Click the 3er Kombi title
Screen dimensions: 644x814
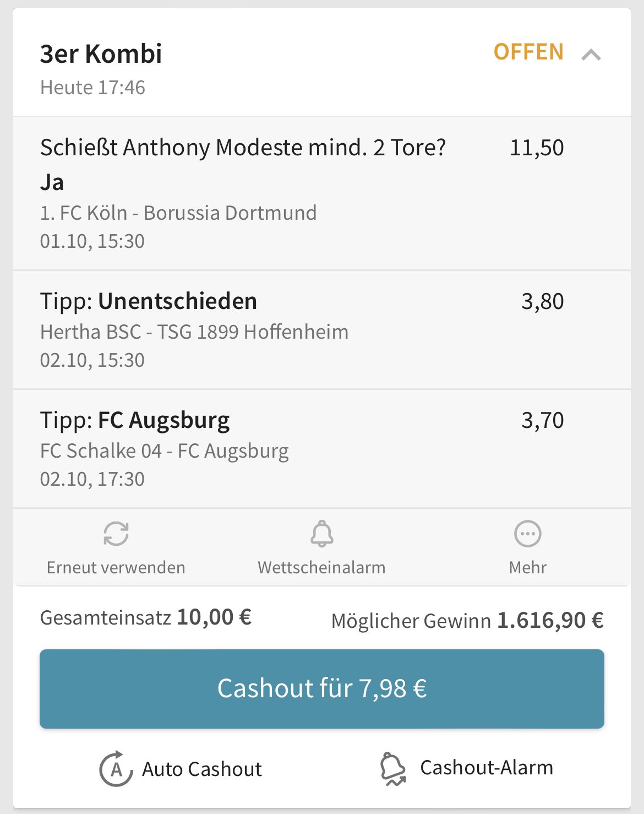pyautogui.click(x=101, y=54)
